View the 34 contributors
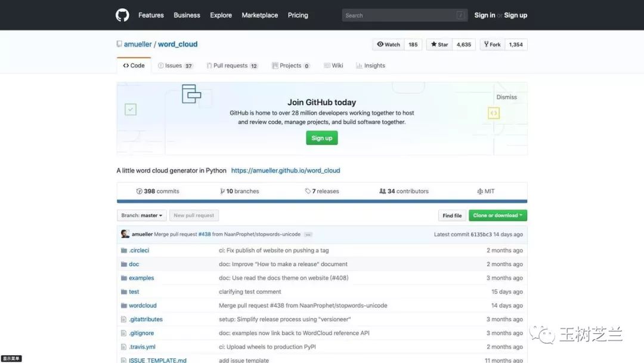Screen dimensions: 644x363 (404, 191)
